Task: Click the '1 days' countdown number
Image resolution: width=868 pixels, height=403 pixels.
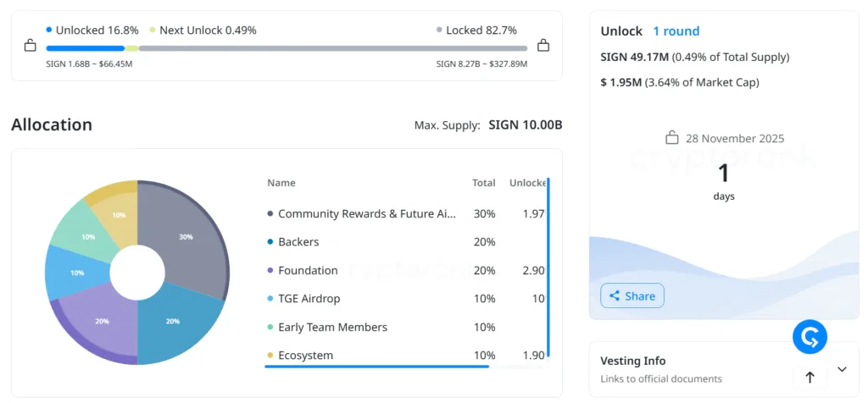Action: click(724, 174)
